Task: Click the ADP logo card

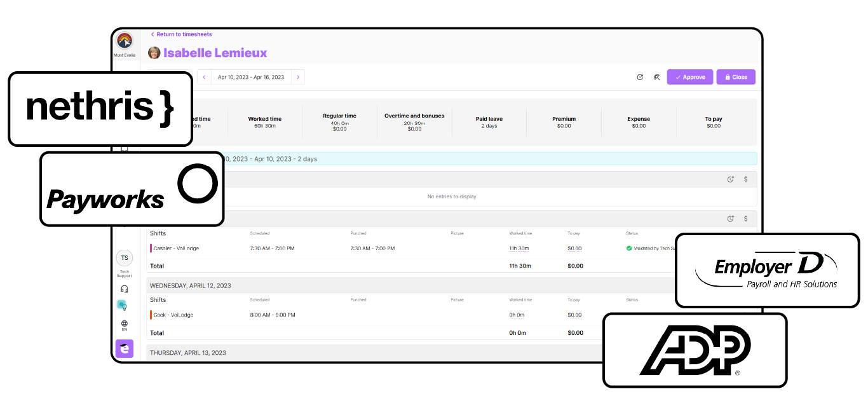Action: coord(695,350)
